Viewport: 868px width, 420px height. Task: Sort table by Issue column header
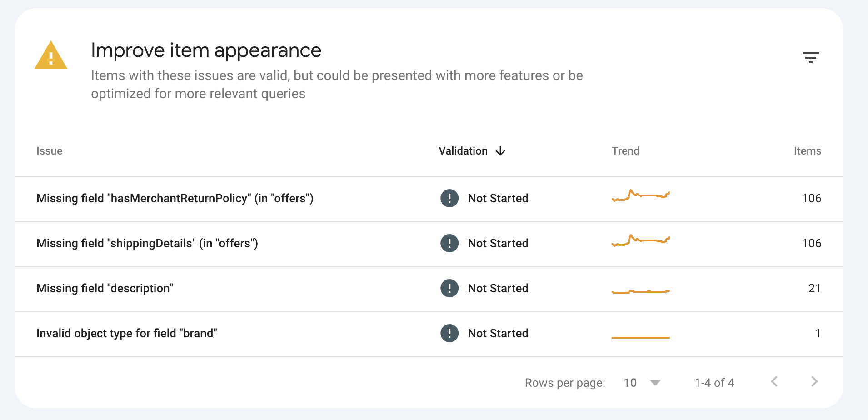click(50, 151)
